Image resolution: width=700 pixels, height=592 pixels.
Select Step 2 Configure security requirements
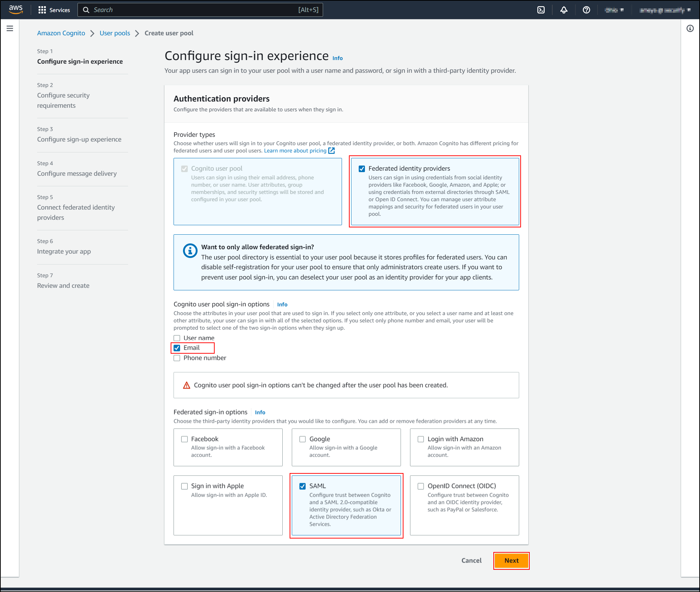click(x=64, y=100)
